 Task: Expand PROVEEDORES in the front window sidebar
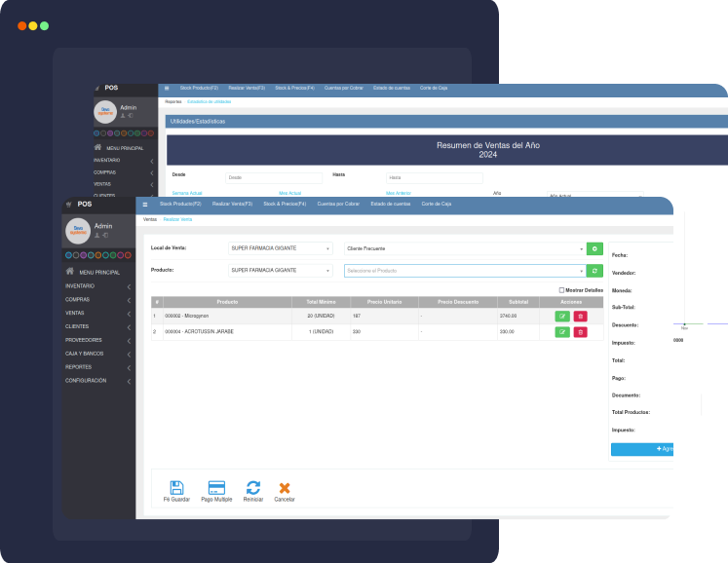98,340
